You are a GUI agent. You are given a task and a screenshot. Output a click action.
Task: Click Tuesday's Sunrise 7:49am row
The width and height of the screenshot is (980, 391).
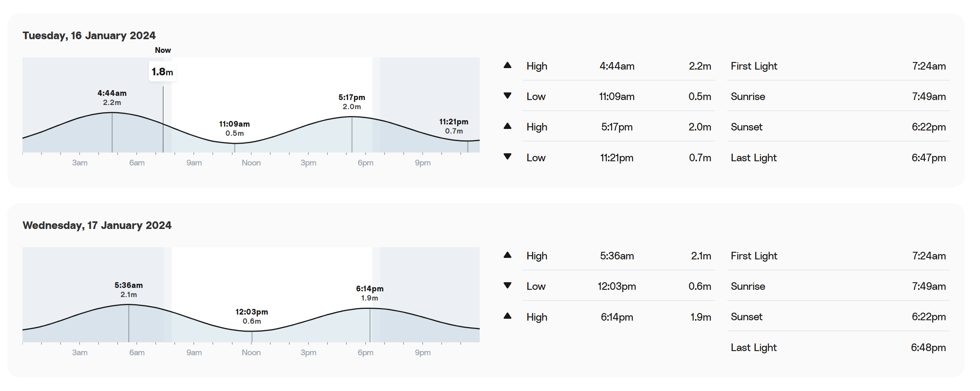click(838, 96)
